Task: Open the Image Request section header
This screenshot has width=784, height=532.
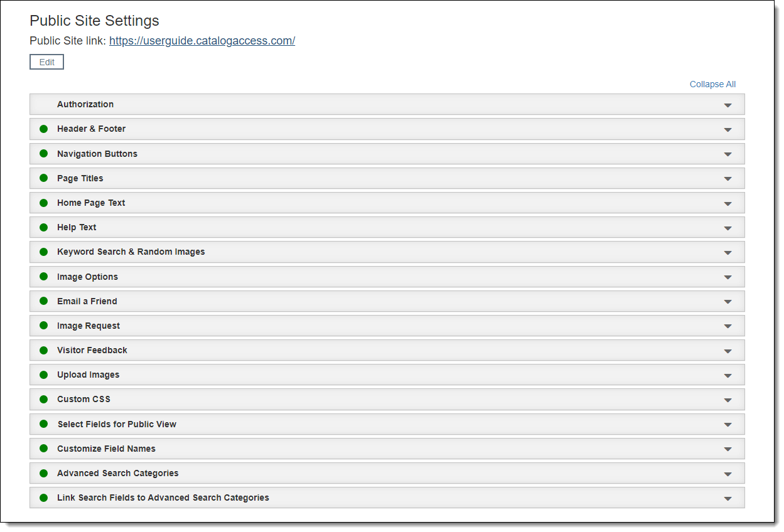Action: tap(89, 326)
